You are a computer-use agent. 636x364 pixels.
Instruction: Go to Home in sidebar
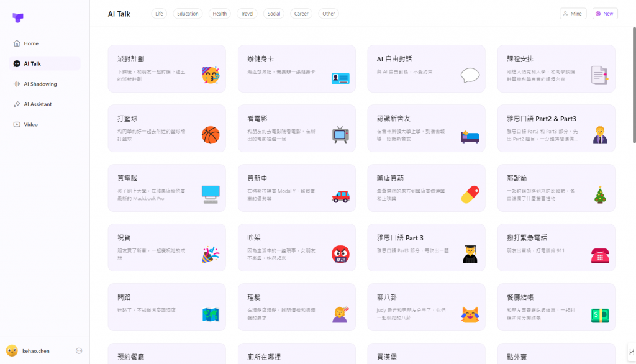(x=45, y=43)
